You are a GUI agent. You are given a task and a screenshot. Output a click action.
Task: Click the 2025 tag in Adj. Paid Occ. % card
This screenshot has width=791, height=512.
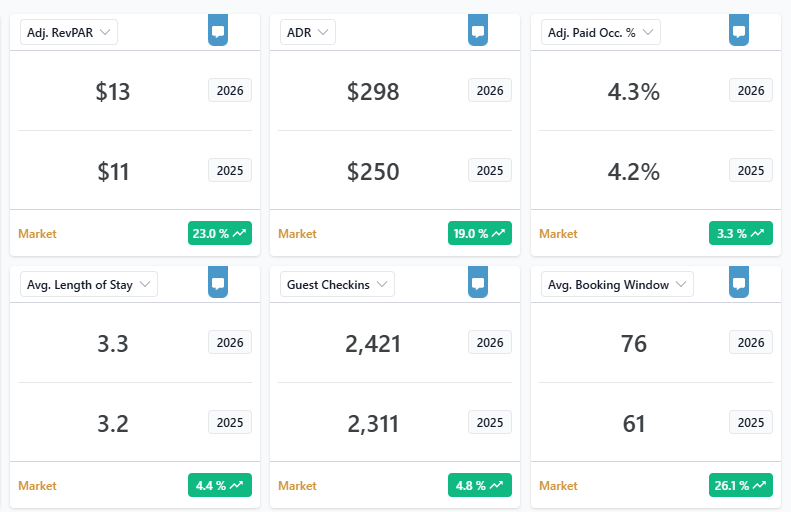click(x=751, y=170)
